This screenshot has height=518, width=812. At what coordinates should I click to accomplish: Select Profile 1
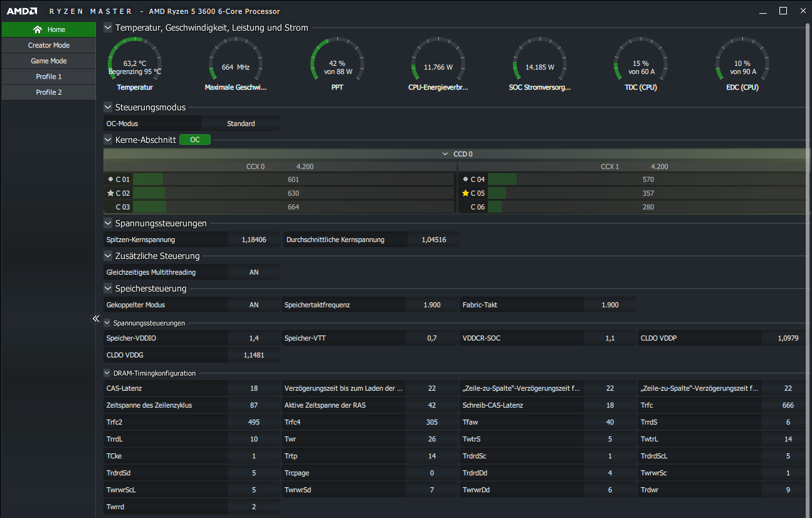(48, 77)
